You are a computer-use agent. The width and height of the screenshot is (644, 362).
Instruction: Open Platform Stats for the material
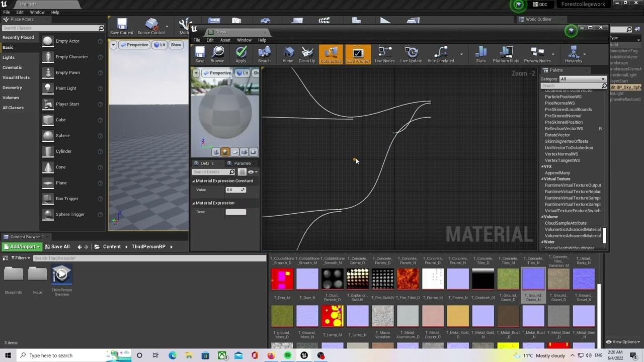[x=506, y=54]
